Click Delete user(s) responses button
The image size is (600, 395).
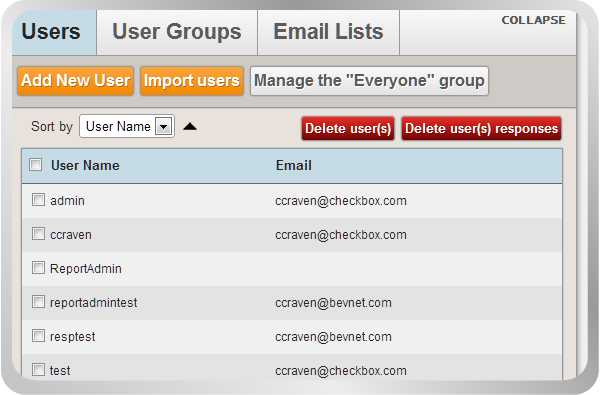pos(481,129)
